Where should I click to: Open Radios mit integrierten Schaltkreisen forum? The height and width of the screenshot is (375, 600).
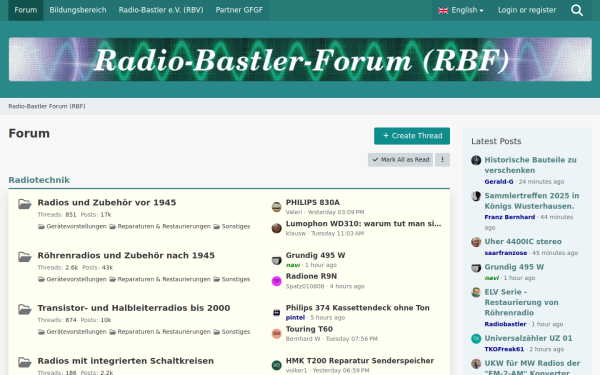pos(126,361)
